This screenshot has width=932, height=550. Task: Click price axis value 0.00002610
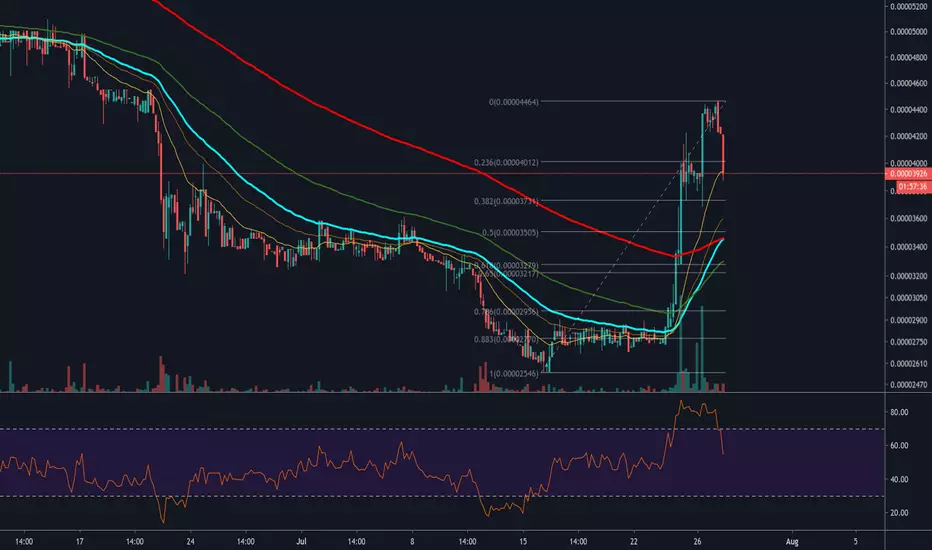908,364
